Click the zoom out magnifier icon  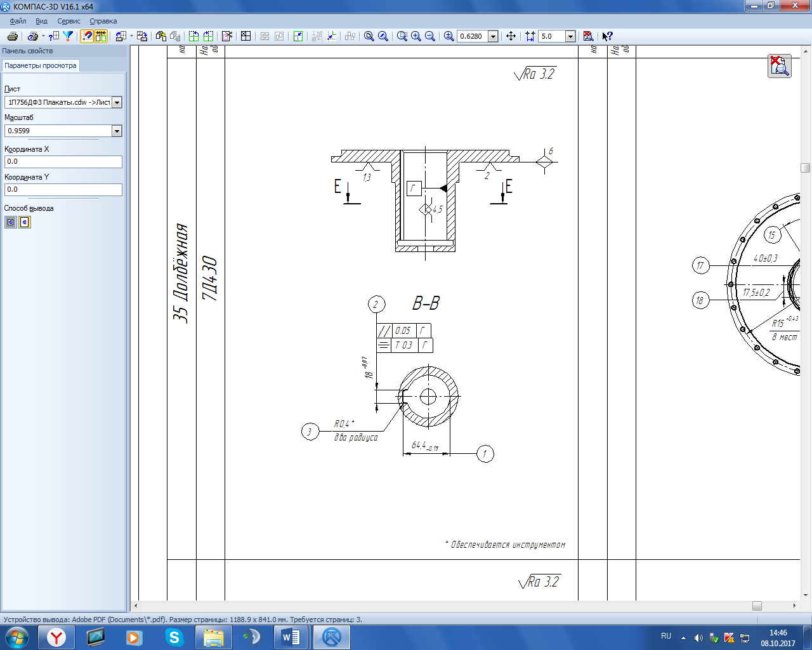430,36
